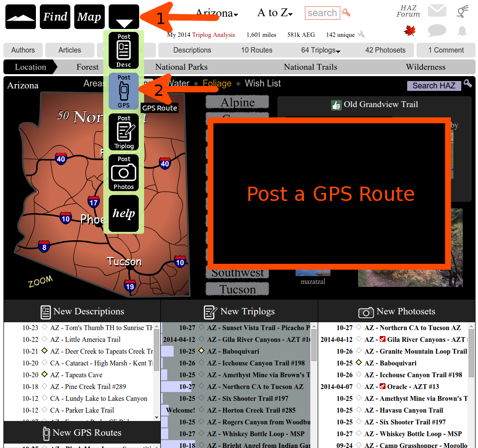Open the envelope messages icon
Viewport: 478px width, 448px height.
[x=437, y=11]
